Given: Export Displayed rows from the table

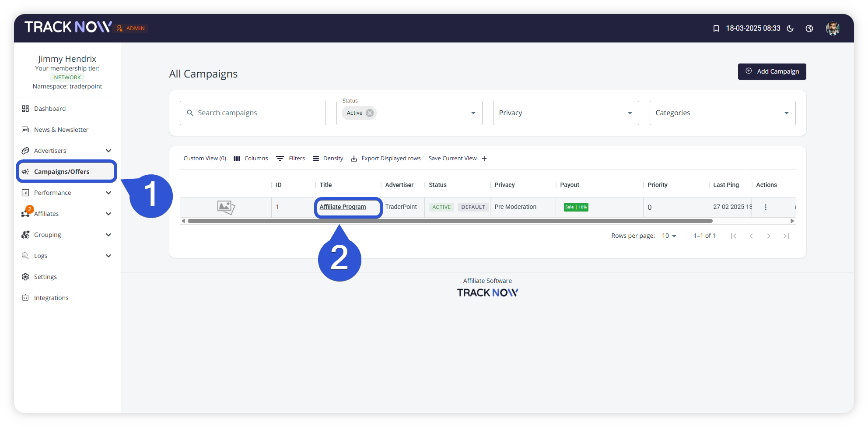Looking at the screenshot, I should tap(385, 158).
